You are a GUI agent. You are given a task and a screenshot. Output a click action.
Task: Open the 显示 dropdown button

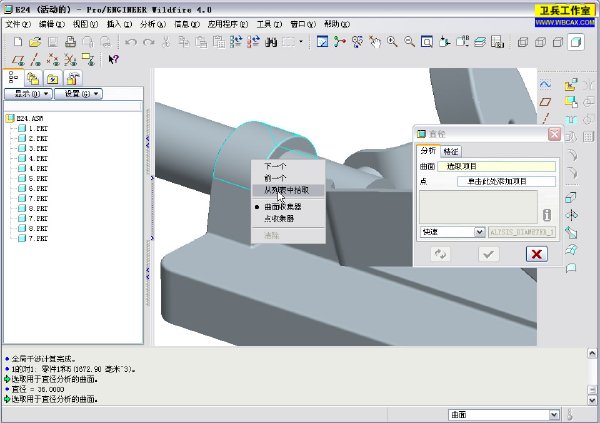[29, 94]
